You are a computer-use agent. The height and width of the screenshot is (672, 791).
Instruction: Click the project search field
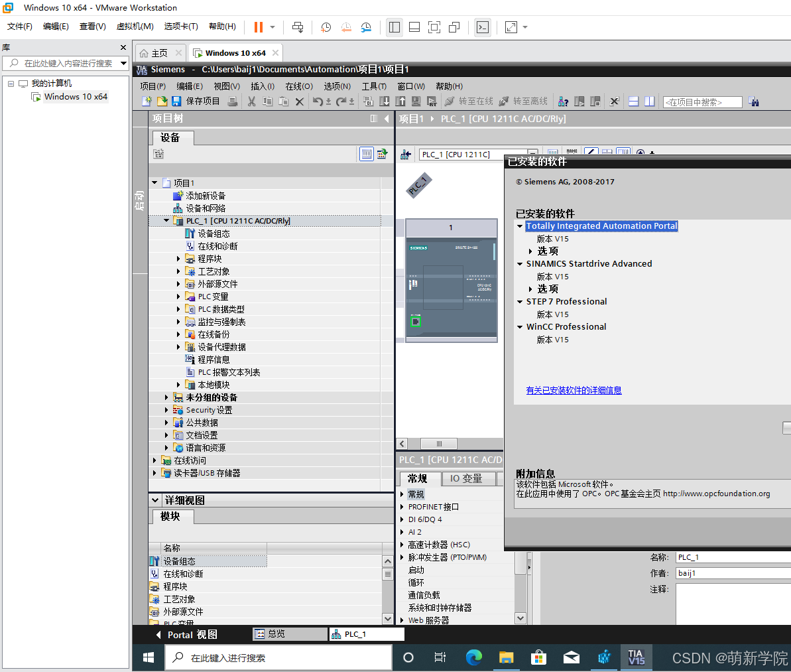702,102
